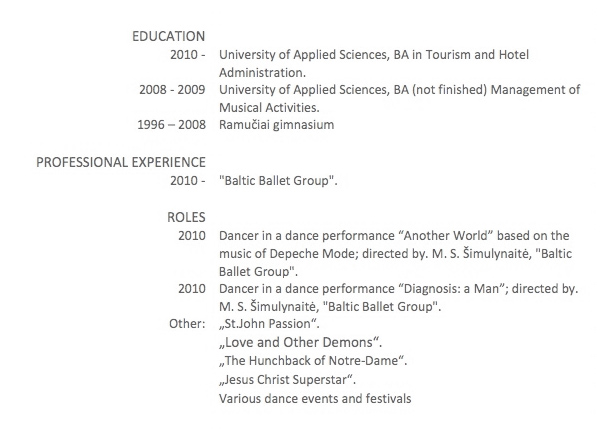
Task: Click the ROLES section heading
Action: pyautogui.click(x=186, y=217)
